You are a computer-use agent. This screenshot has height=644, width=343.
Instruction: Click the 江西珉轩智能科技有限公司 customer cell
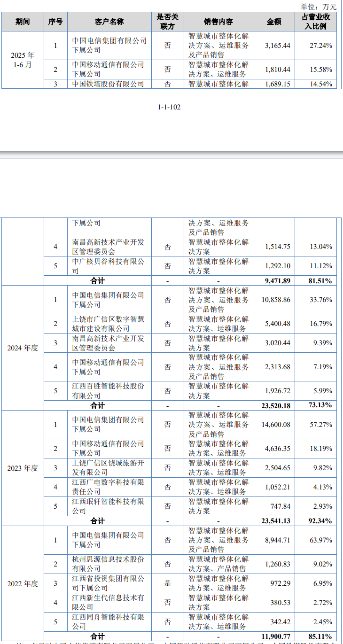109,506
